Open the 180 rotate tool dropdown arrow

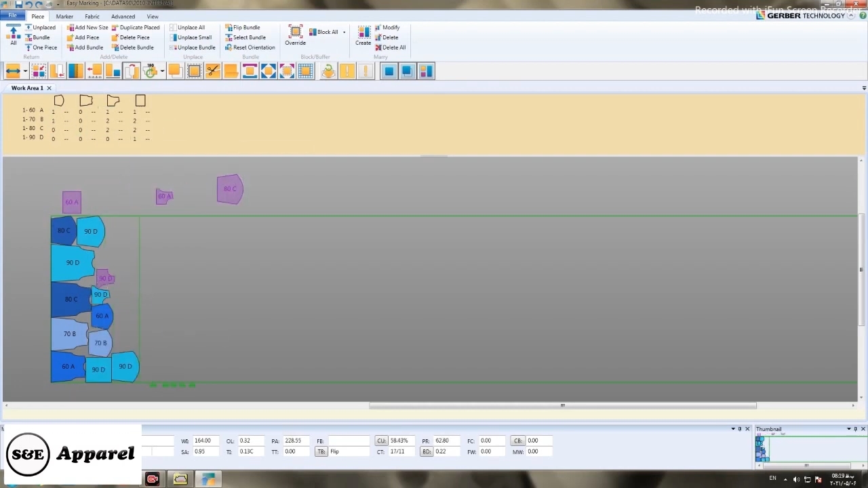(x=162, y=71)
